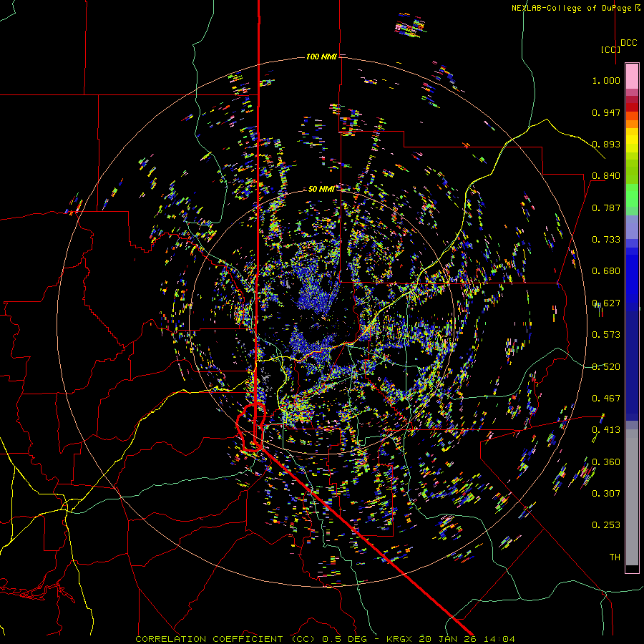Pick the gray color band near 0.307
This screenshot has height=644, width=644.
coord(632,501)
